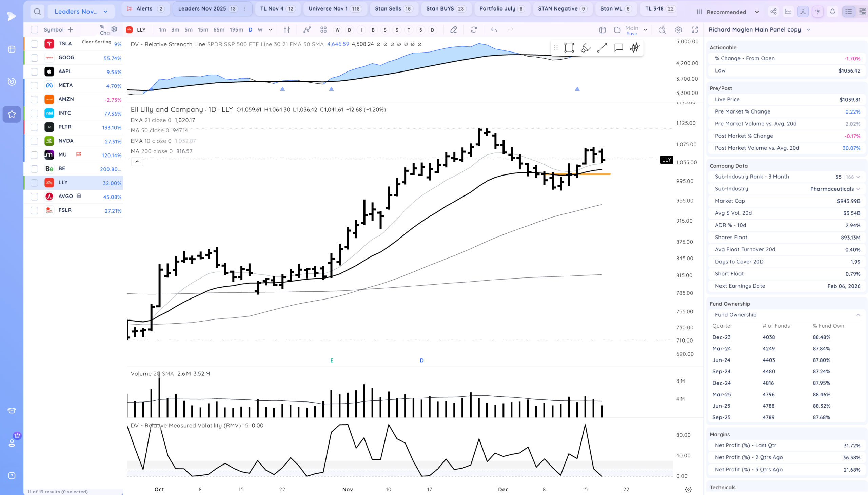This screenshot has width=868, height=495.
Task: Click the alerts bell icon
Action: (x=832, y=12)
